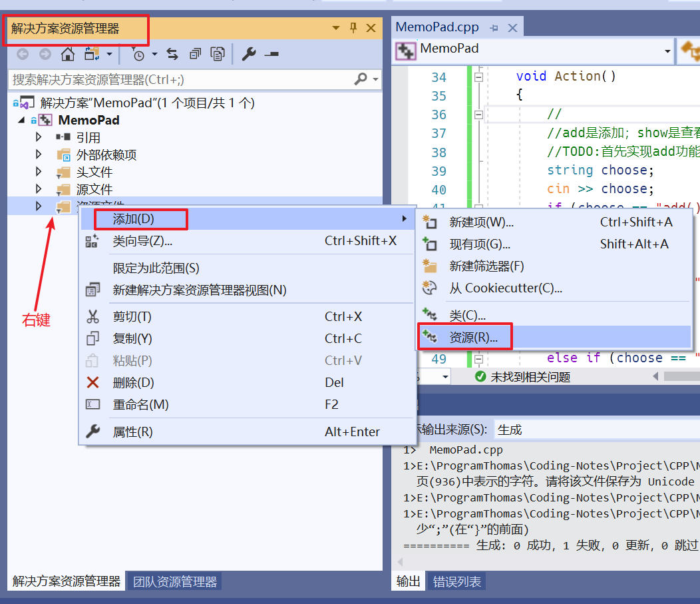Click the Back navigation arrow icon
The image size is (700, 604).
(x=23, y=54)
